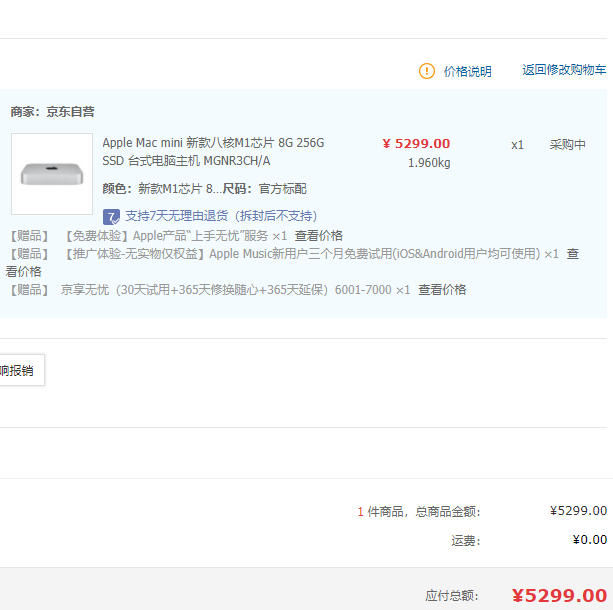
Task: Select the merchant label 商家: 京东自营
Action: click(52, 112)
